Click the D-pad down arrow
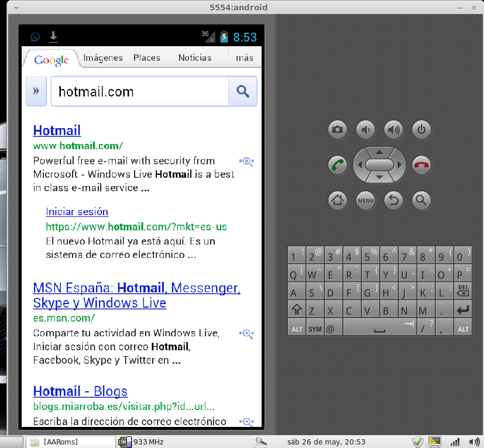The height and width of the screenshot is (448, 484). tap(380, 177)
